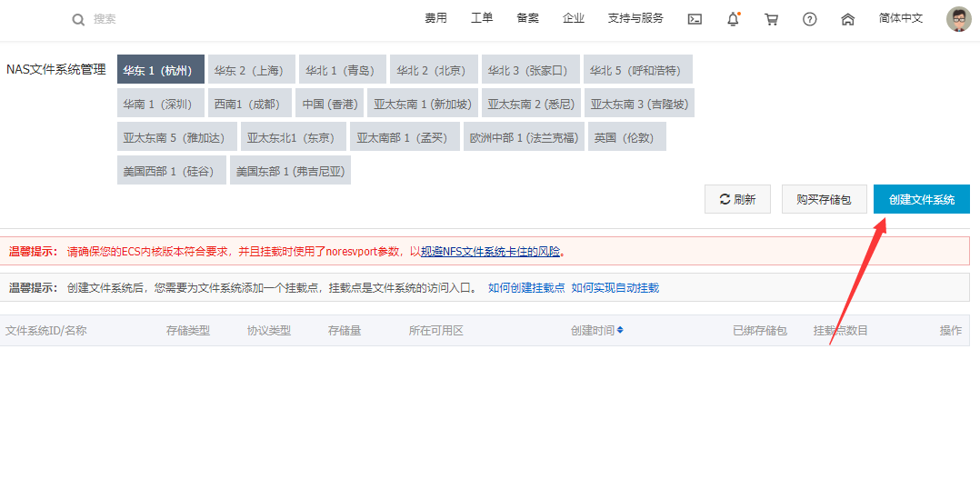Select region 华北 3（张家口）
The width and height of the screenshot is (980, 499).
(x=531, y=69)
